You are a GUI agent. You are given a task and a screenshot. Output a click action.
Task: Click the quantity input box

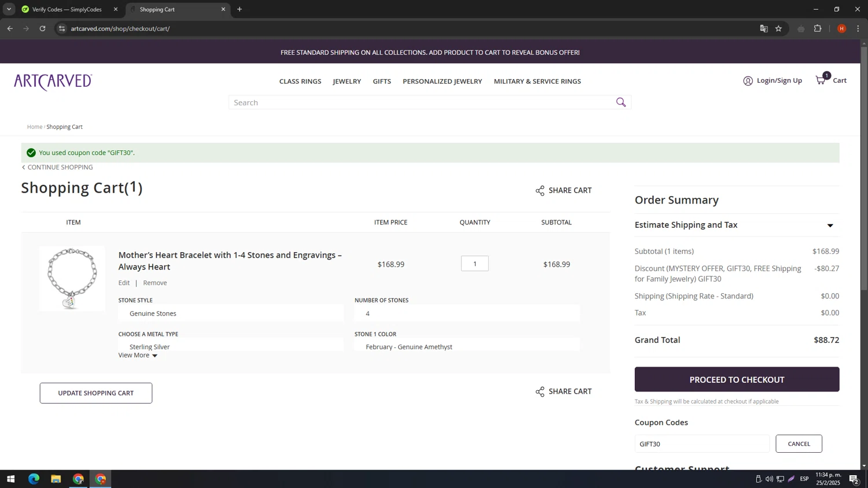[x=475, y=264]
